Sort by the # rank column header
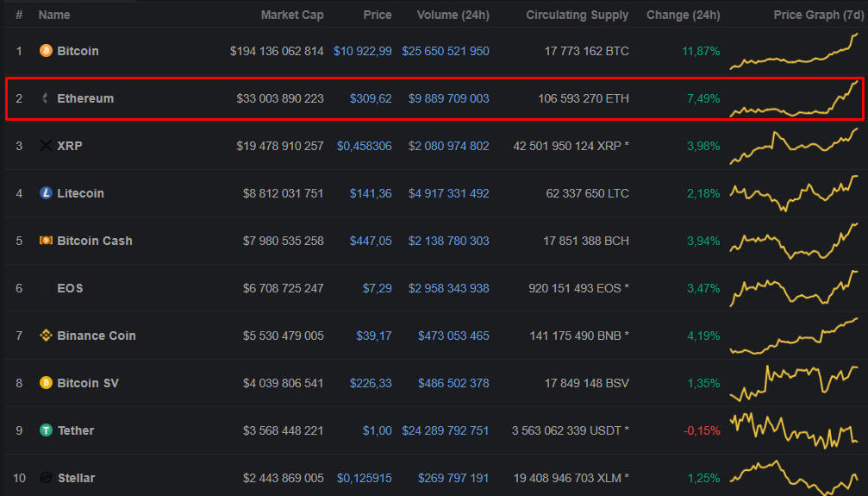Screen dimensions: 868x496 point(19,15)
